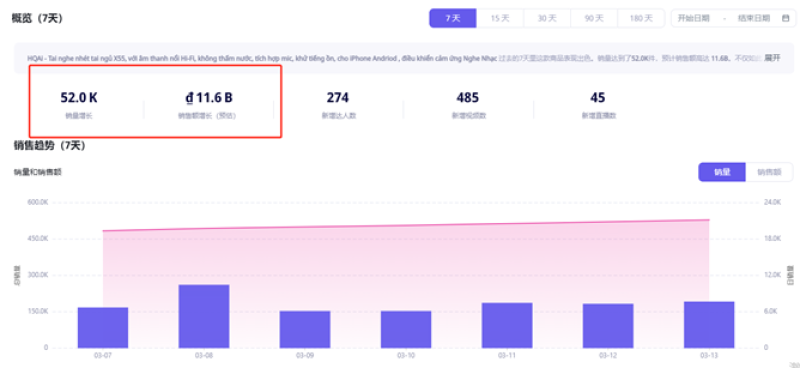
Task: Click the 销量和销售额 chart subtitle
Action: click(x=38, y=173)
